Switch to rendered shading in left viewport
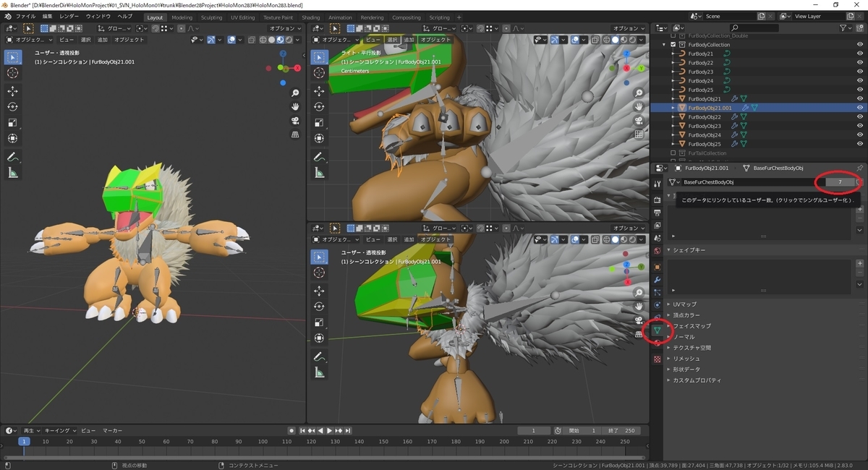 pyautogui.click(x=289, y=40)
